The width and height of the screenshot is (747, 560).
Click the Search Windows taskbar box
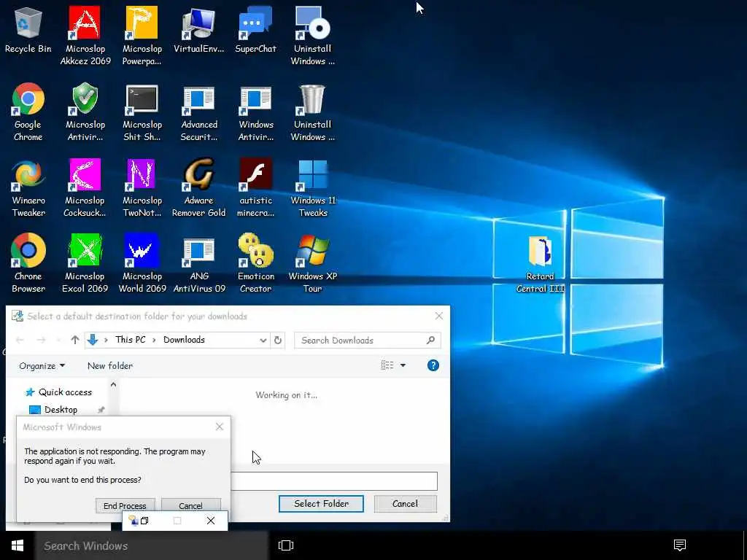(x=152, y=545)
